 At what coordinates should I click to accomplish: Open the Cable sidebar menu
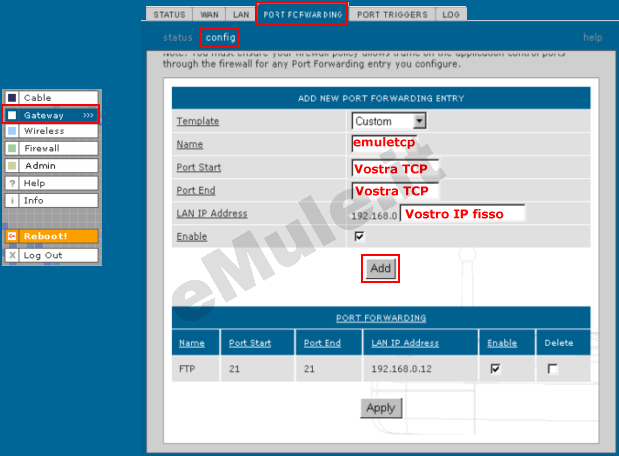[x=51, y=98]
